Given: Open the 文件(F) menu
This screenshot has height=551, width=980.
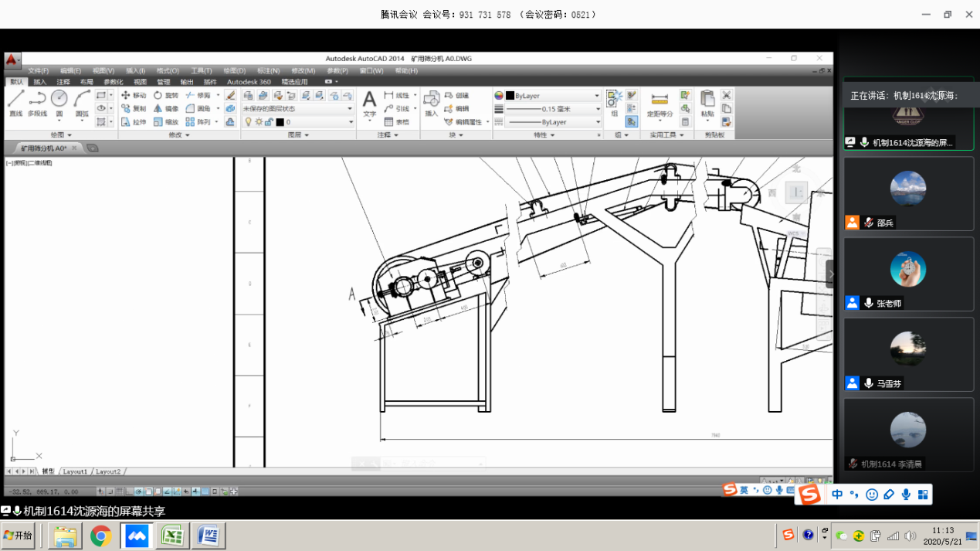Looking at the screenshot, I should click(x=38, y=71).
